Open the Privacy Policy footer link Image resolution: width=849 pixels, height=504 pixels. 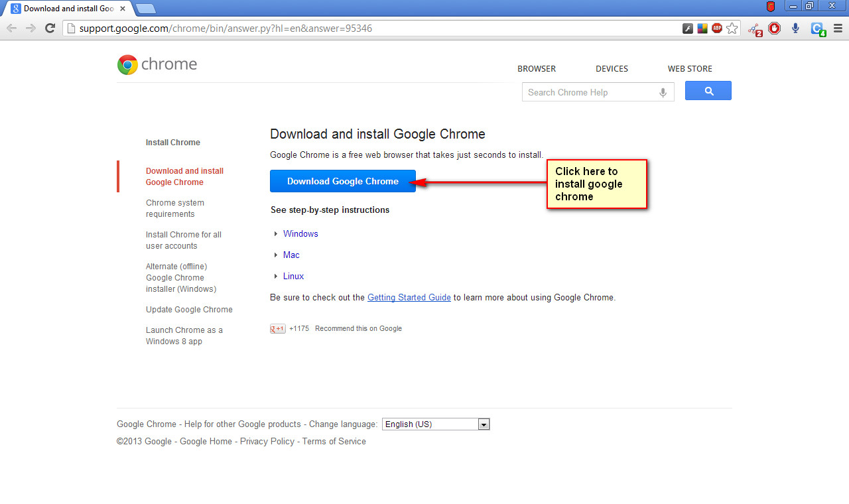coord(267,442)
